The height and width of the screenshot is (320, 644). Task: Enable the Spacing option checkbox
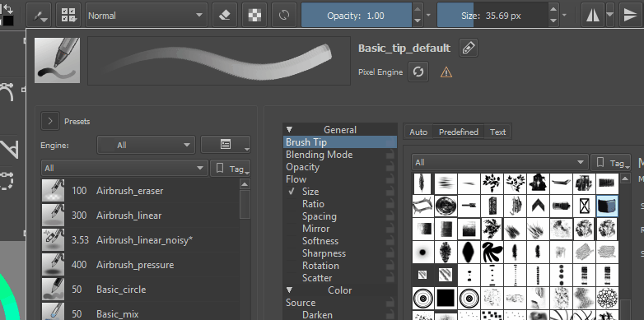pyautogui.click(x=292, y=216)
